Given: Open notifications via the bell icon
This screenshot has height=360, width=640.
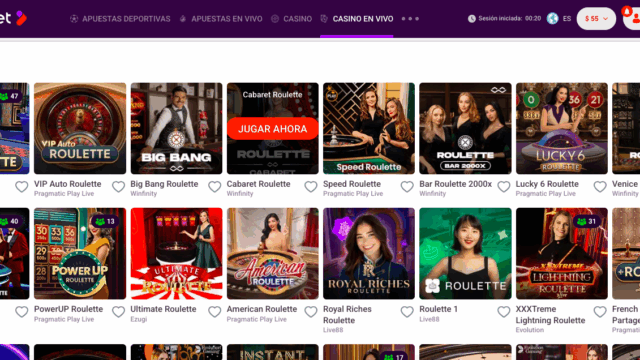Looking at the screenshot, I should [x=627, y=11].
